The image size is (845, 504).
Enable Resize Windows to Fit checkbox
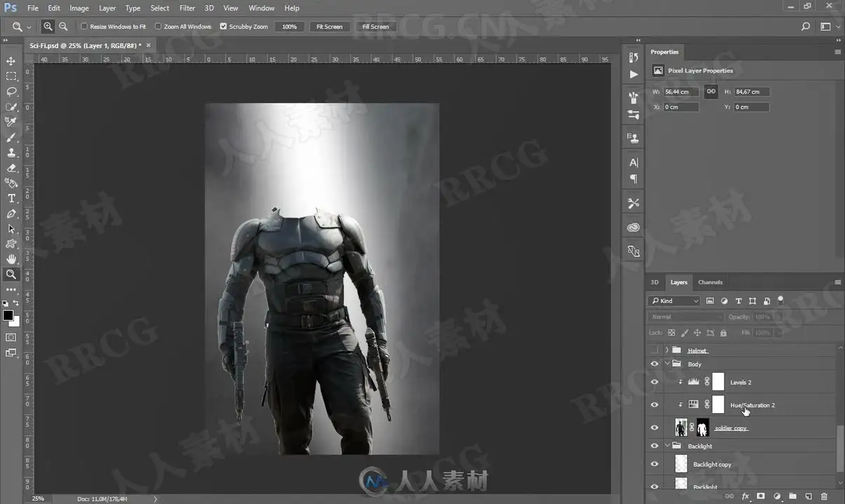(84, 27)
